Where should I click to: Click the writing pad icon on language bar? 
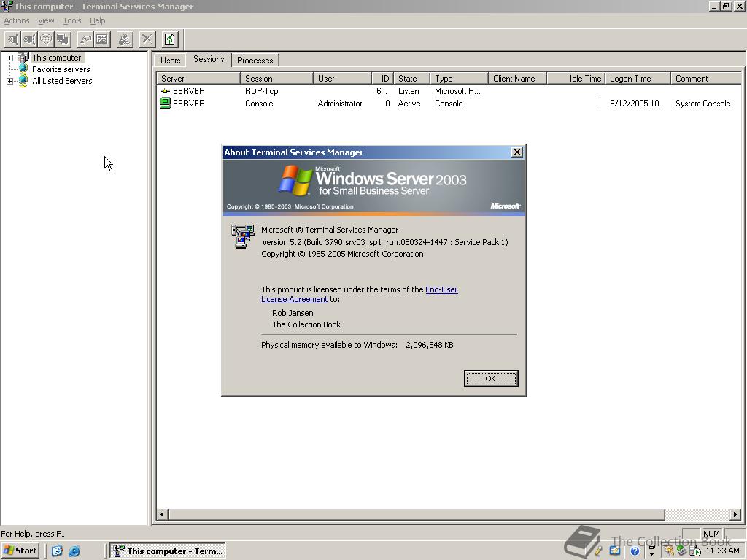pyautogui.click(x=615, y=551)
